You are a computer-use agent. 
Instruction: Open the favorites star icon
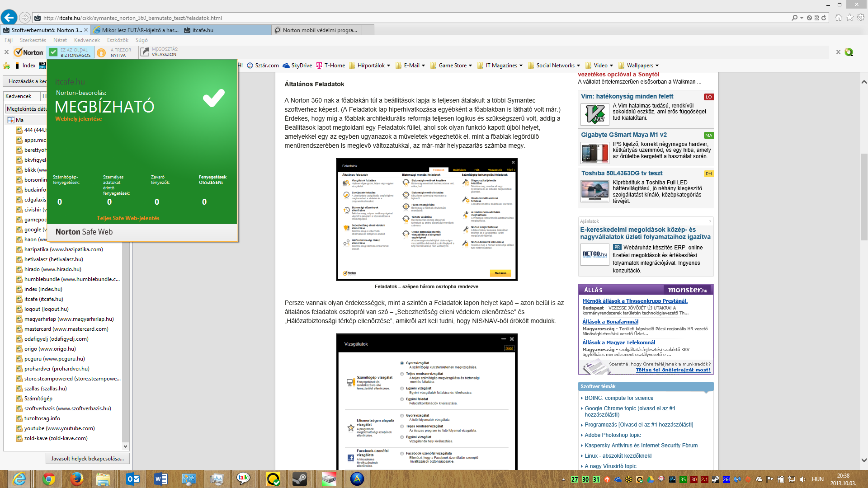click(x=849, y=17)
